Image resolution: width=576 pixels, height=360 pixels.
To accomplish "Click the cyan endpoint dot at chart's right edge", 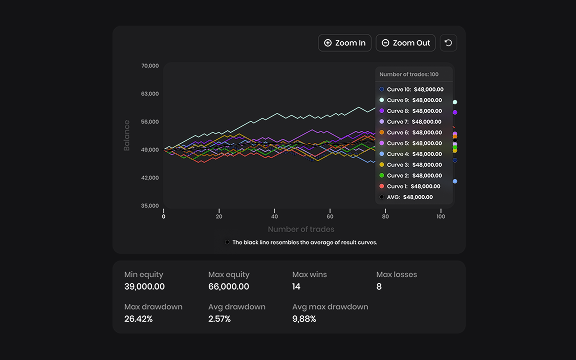I will click(455, 102).
